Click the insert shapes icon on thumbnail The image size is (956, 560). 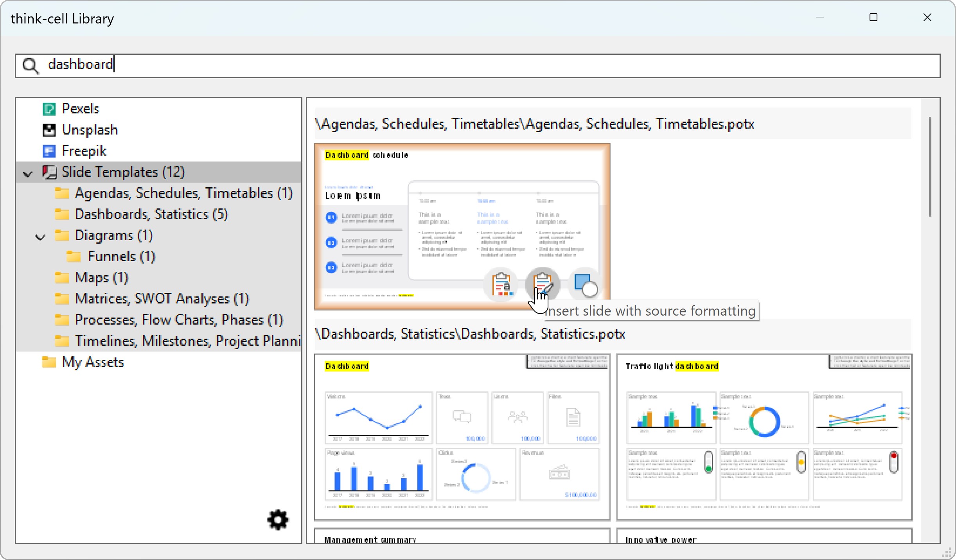585,285
